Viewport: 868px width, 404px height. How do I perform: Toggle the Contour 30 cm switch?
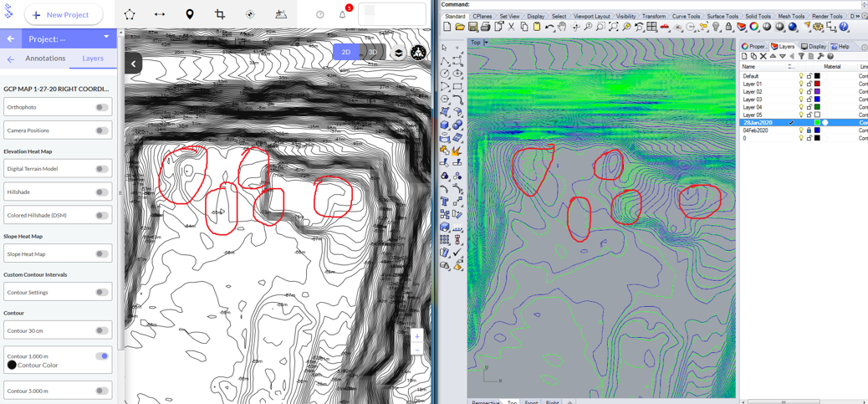tap(102, 330)
